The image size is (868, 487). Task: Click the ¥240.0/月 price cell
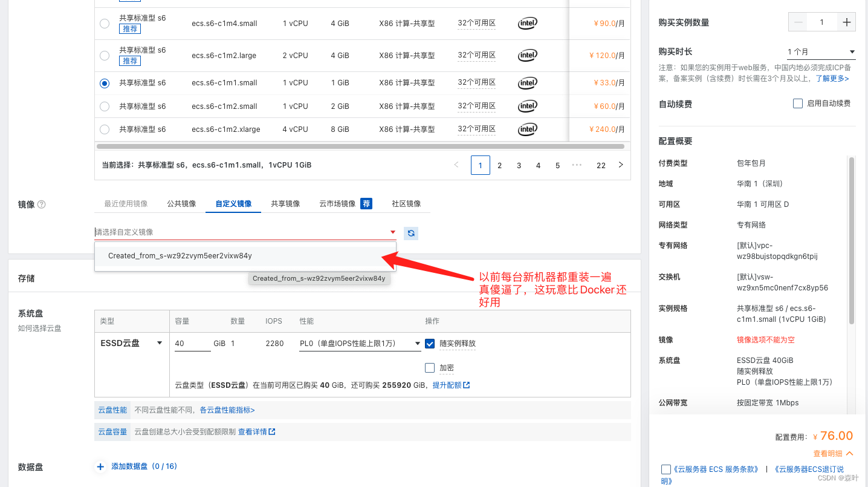[x=607, y=129]
